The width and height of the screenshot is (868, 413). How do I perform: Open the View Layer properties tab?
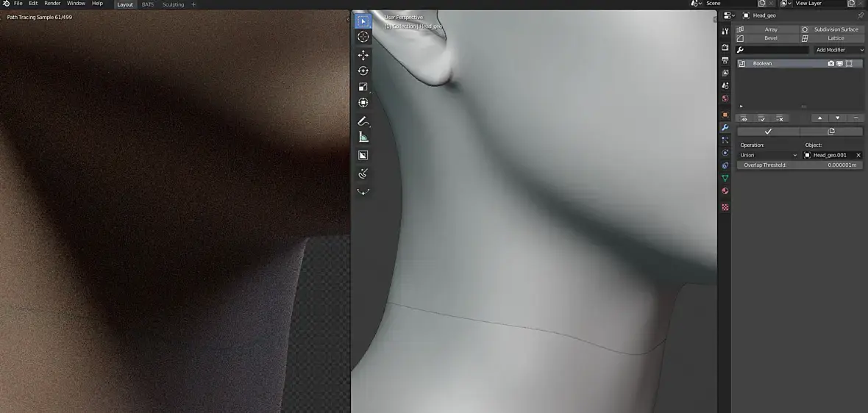[x=725, y=73]
